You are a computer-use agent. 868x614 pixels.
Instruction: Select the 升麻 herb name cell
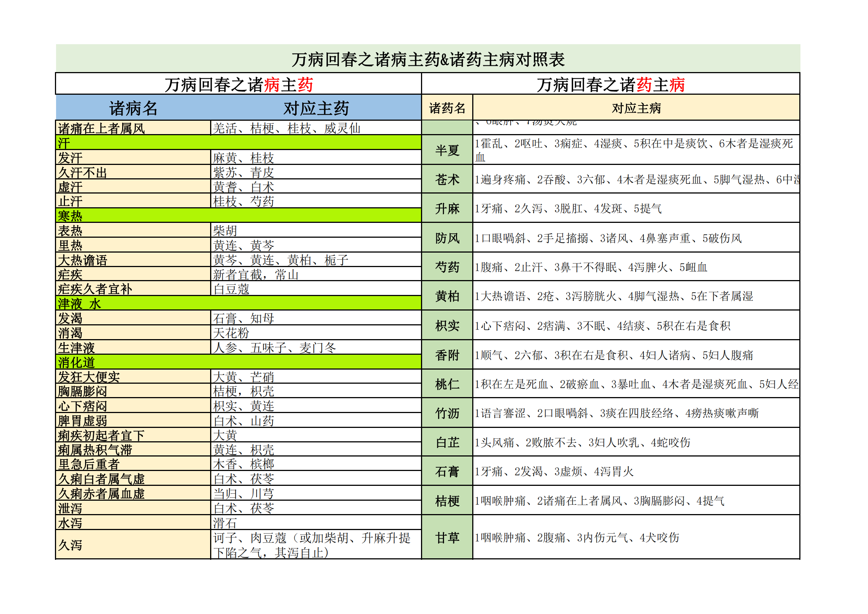point(447,208)
